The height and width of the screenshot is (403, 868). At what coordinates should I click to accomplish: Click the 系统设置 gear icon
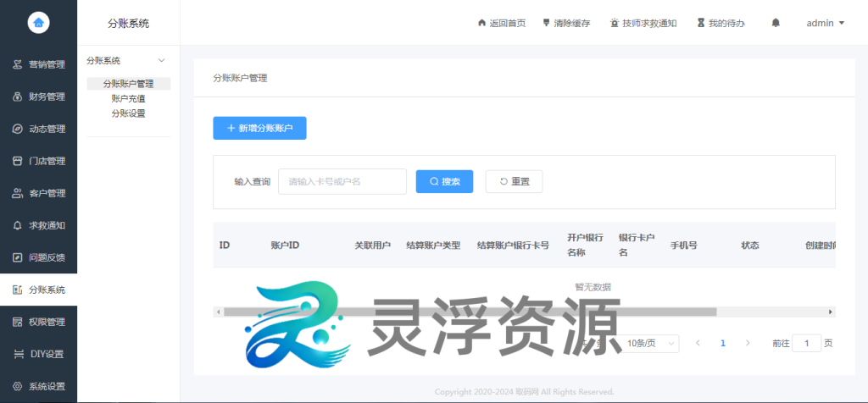[x=18, y=386]
